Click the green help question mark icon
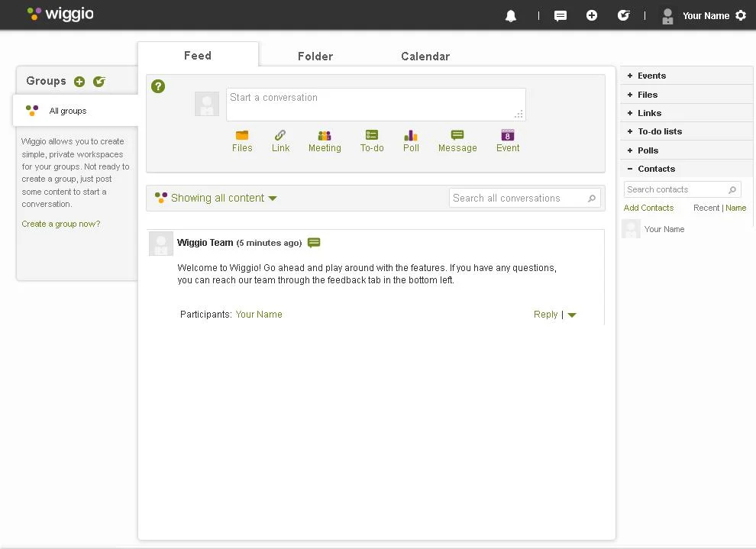756x549 pixels. tap(158, 86)
